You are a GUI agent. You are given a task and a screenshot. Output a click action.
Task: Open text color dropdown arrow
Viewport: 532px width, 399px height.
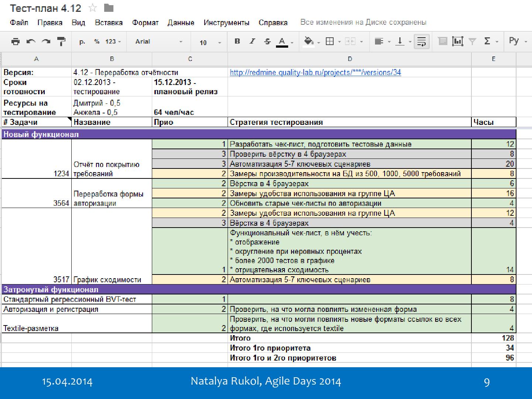point(292,42)
